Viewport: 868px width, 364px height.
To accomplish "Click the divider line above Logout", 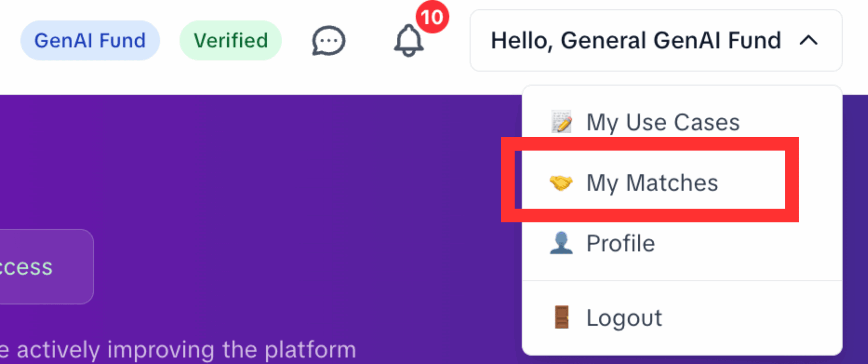I will click(x=682, y=281).
